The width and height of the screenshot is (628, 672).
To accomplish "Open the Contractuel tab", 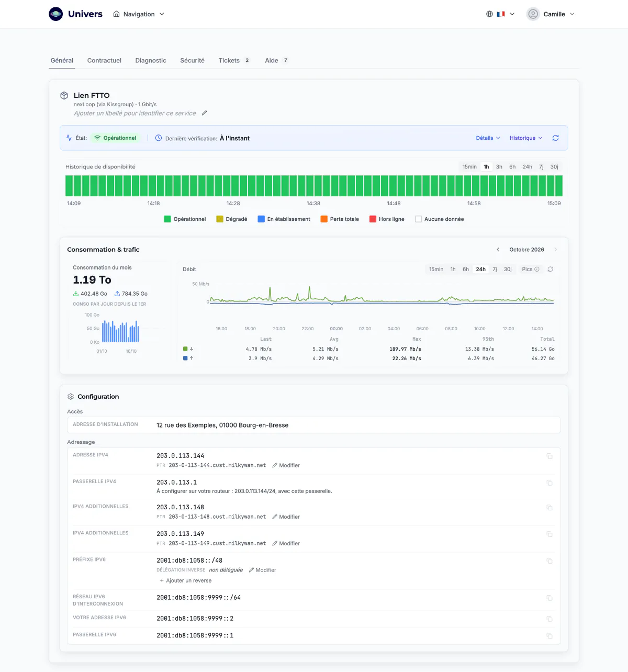I will click(x=104, y=61).
